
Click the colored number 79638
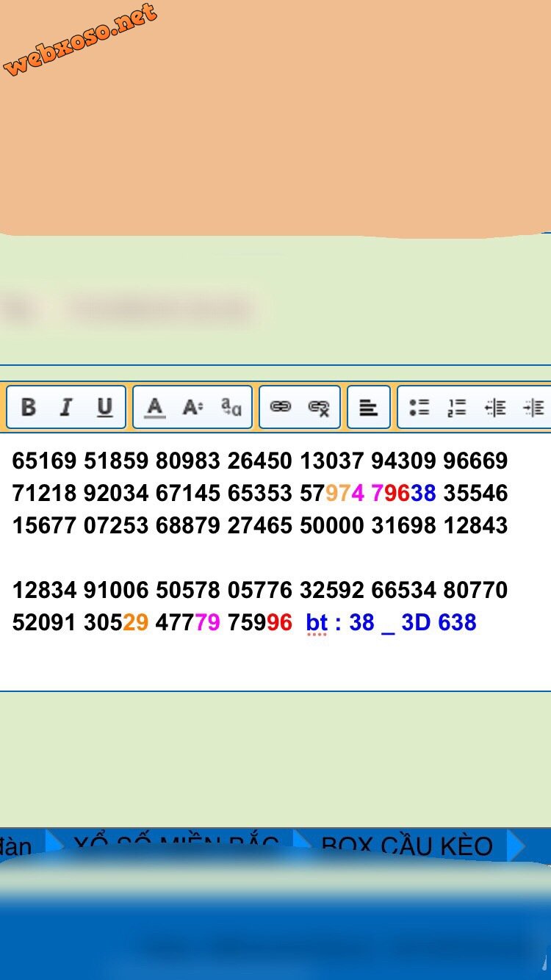point(404,493)
